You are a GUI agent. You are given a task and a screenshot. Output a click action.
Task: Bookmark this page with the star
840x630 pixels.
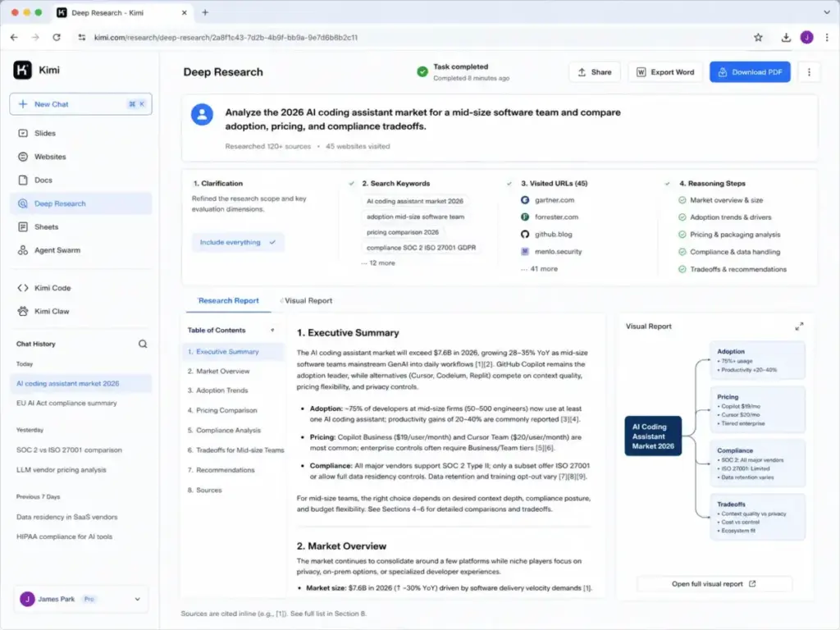pyautogui.click(x=758, y=38)
